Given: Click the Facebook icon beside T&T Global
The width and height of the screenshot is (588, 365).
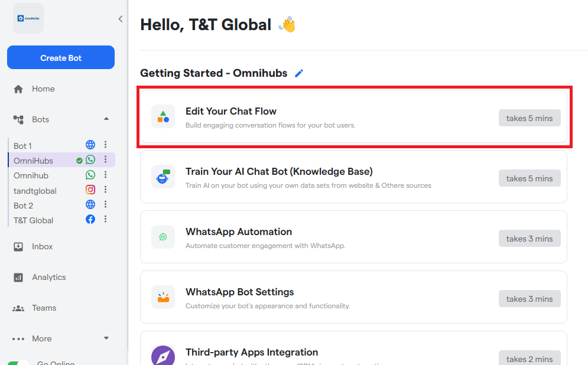Looking at the screenshot, I should pos(90,220).
